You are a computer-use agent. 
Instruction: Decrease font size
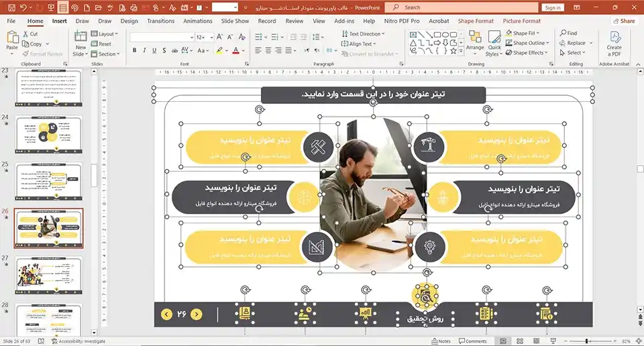(x=230, y=37)
